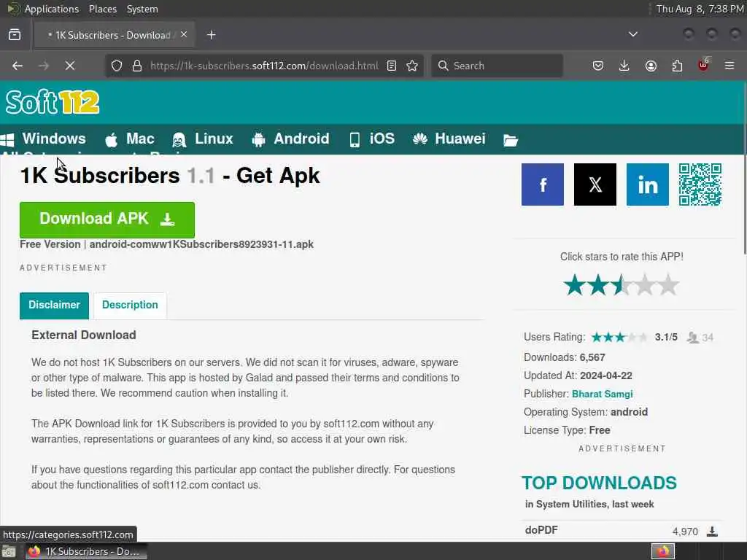The image size is (747, 560).
Task: Toggle reader view icon
Action: (x=392, y=66)
